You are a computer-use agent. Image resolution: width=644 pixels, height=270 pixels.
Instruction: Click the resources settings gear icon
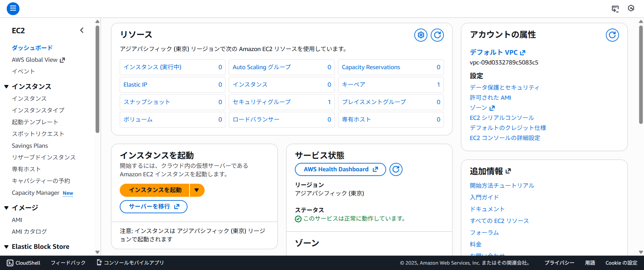coord(421,35)
